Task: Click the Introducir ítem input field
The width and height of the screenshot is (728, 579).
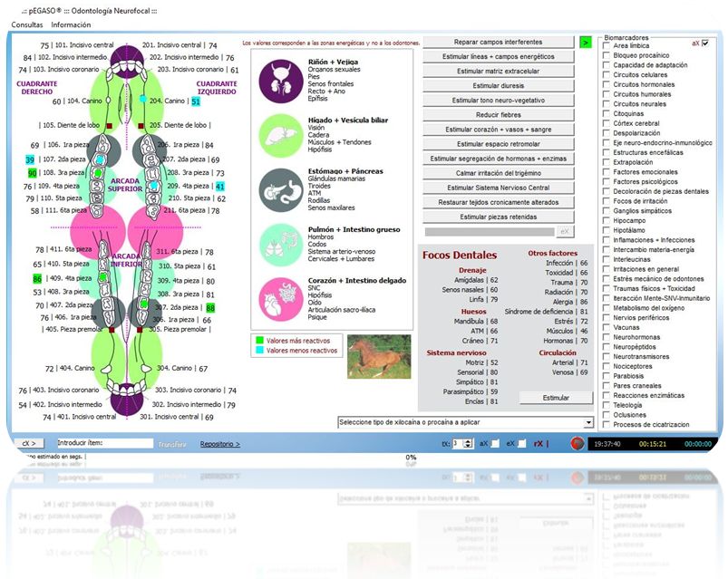Action: click(105, 443)
